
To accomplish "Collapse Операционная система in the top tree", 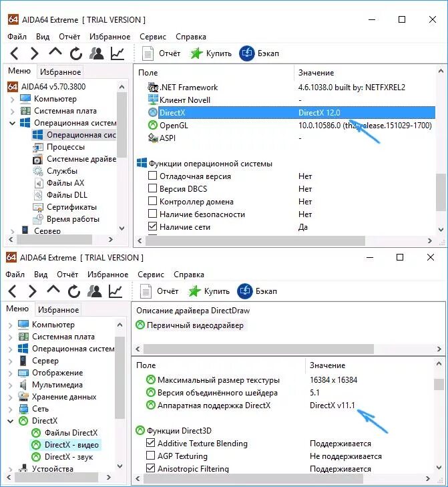I will (12, 124).
